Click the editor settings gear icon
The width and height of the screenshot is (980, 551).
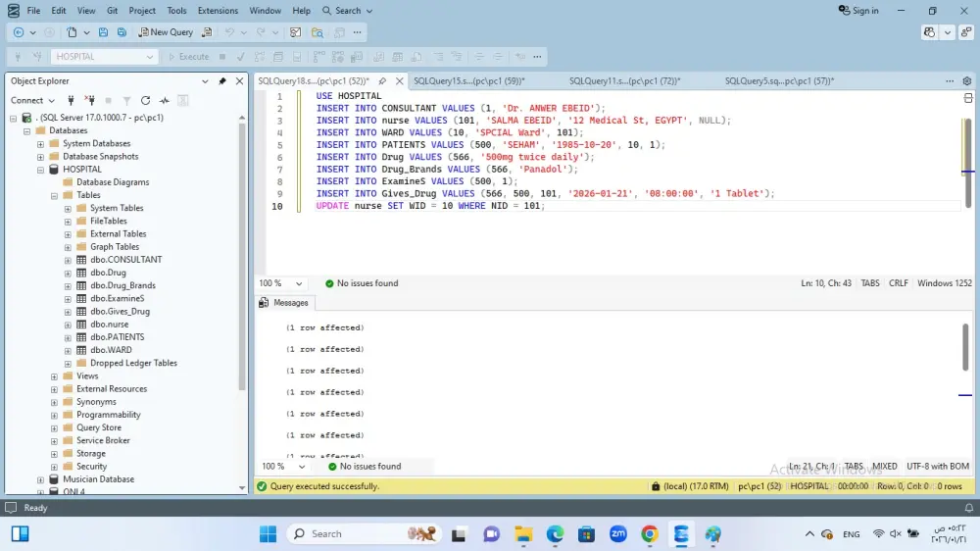(967, 80)
